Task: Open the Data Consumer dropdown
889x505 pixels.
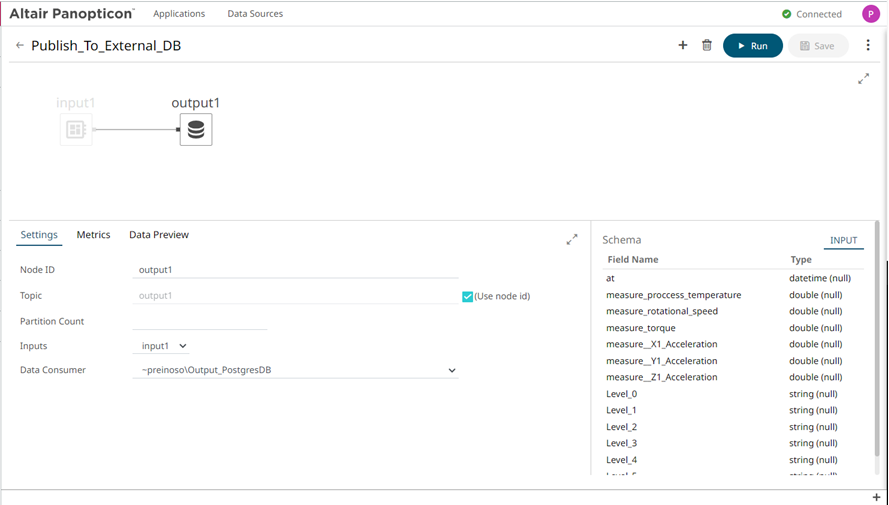Action: click(298, 371)
